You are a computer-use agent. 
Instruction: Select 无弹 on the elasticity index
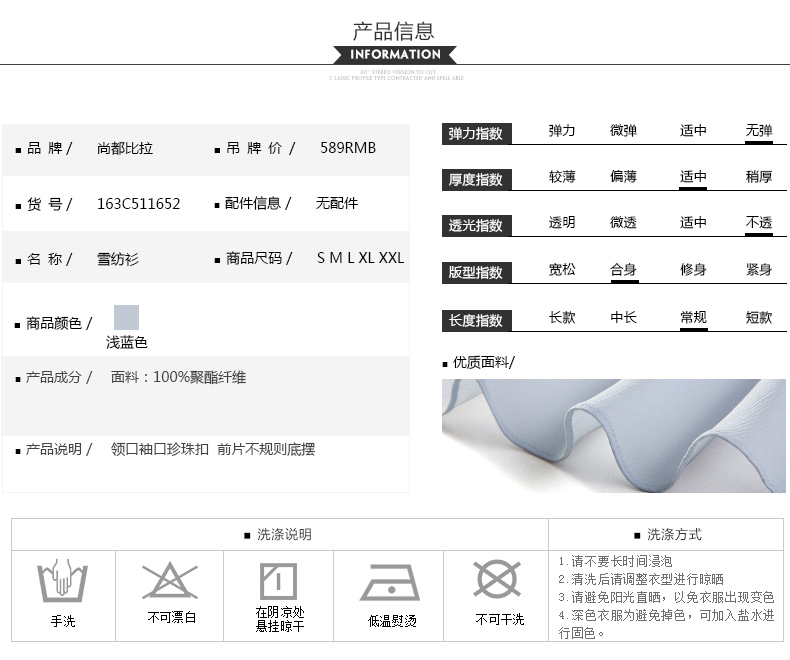[x=759, y=131]
